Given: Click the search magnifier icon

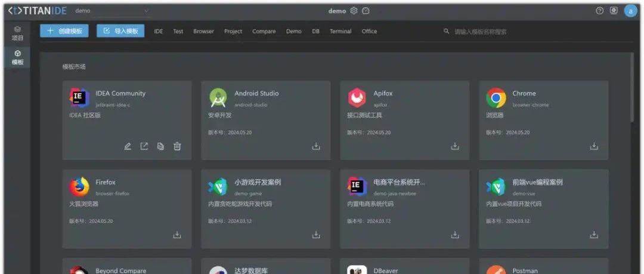Looking at the screenshot, I should (x=447, y=31).
